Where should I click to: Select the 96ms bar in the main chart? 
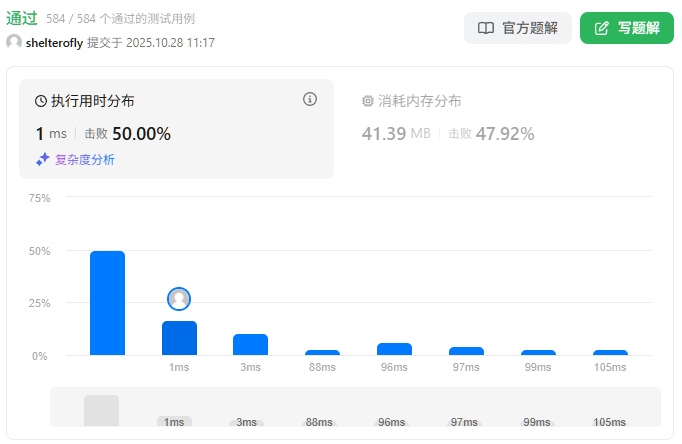[394, 349]
